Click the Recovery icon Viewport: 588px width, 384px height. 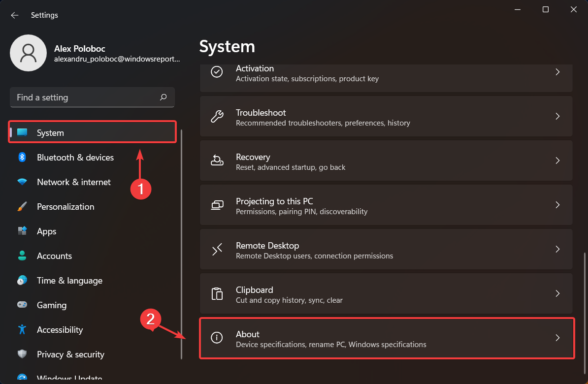click(x=217, y=161)
